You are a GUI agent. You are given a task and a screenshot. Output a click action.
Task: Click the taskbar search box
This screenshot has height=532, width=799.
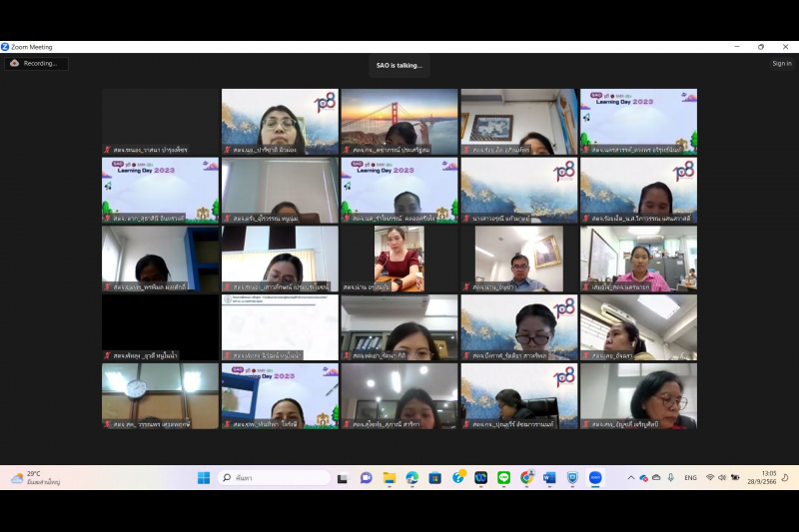point(274,478)
